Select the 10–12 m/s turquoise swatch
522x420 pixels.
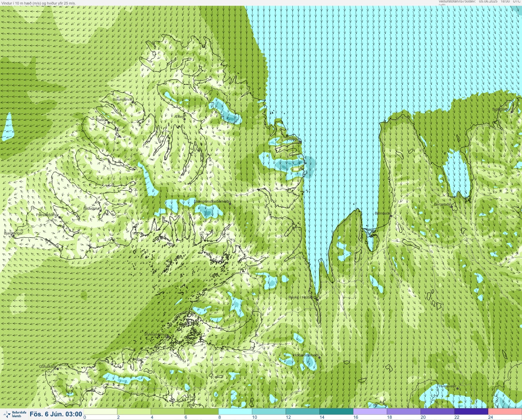tap(269, 411)
